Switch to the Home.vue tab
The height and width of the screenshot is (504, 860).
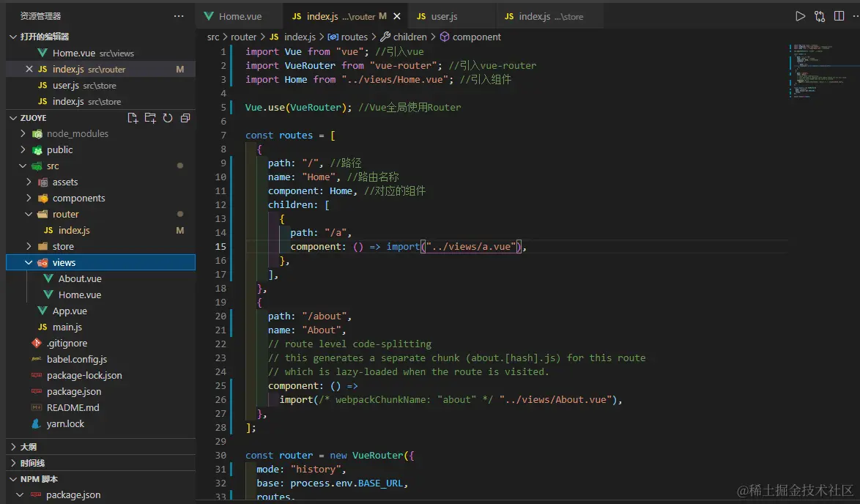(239, 16)
